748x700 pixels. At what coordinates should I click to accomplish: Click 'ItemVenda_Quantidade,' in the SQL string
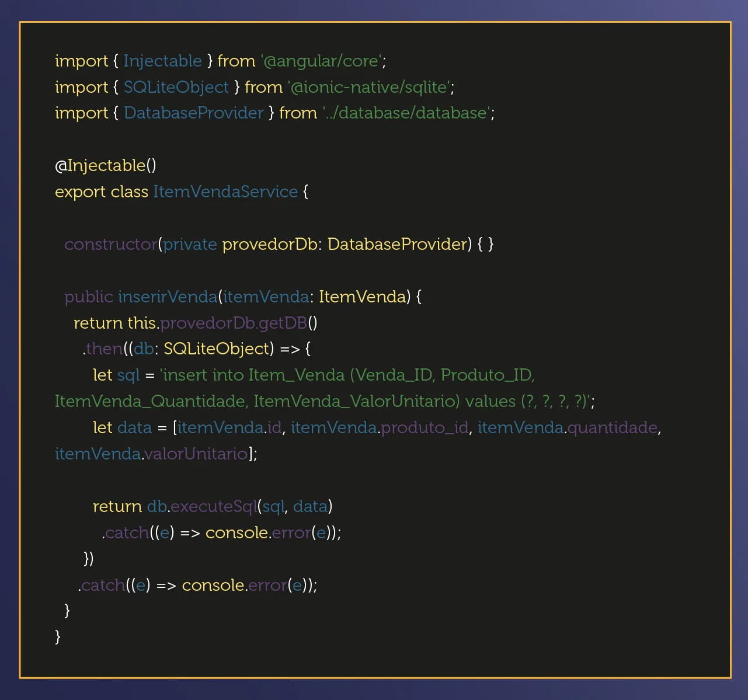click(152, 401)
